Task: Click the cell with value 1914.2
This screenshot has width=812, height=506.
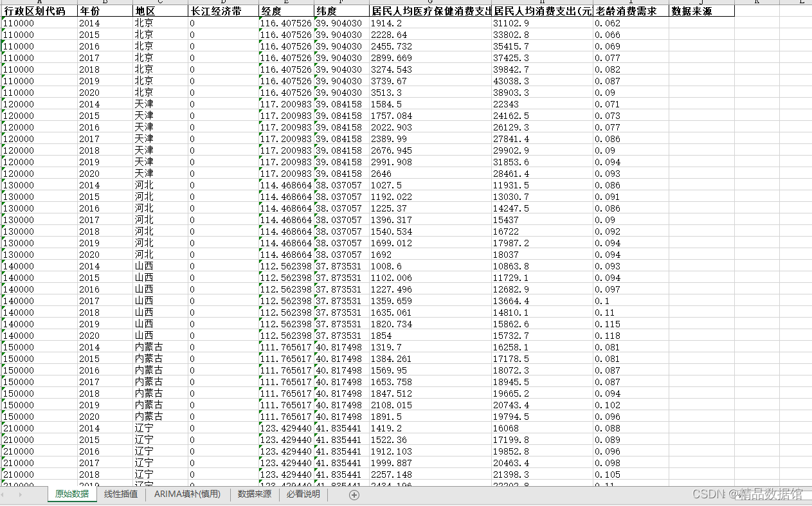Action: [430, 23]
